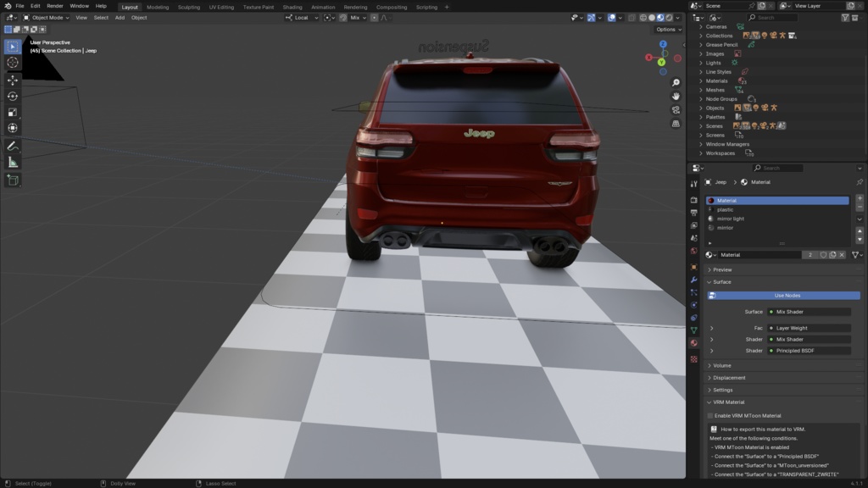Open the Add menu in viewport header

(120, 18)
